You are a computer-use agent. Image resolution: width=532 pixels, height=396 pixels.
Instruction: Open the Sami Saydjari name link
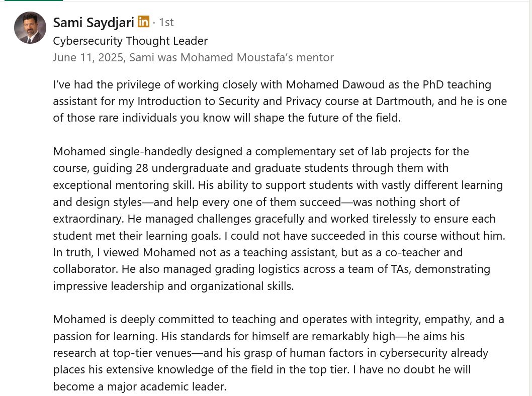pos(94,22)
